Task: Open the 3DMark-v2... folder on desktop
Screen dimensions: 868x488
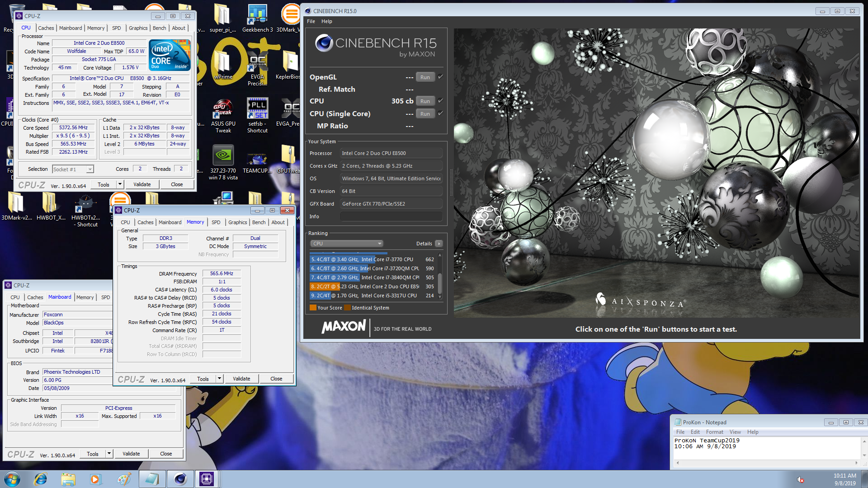Action: (x=16, y=206)
